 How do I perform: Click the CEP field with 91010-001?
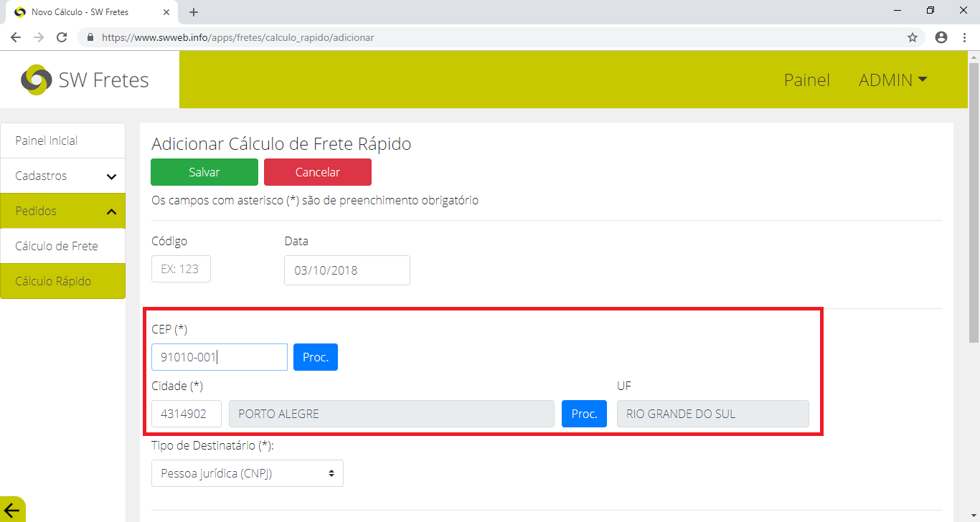[x=220, y=357]
